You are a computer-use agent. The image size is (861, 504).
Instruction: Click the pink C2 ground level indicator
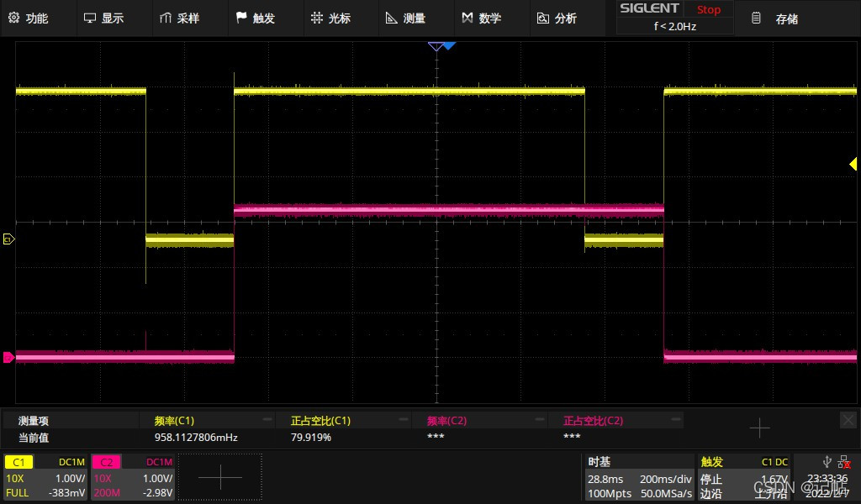click(x=8, y=358)
